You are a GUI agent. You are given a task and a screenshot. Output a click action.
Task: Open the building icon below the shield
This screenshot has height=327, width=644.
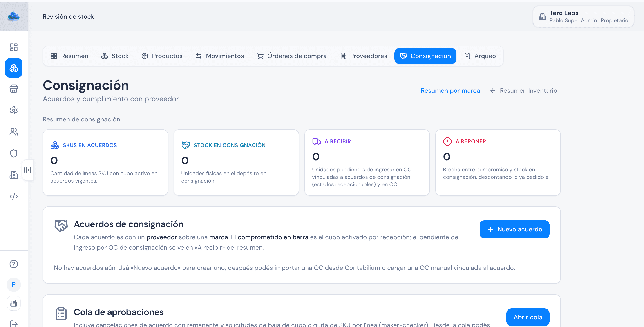pyautogui.click(x=14, y=175)
